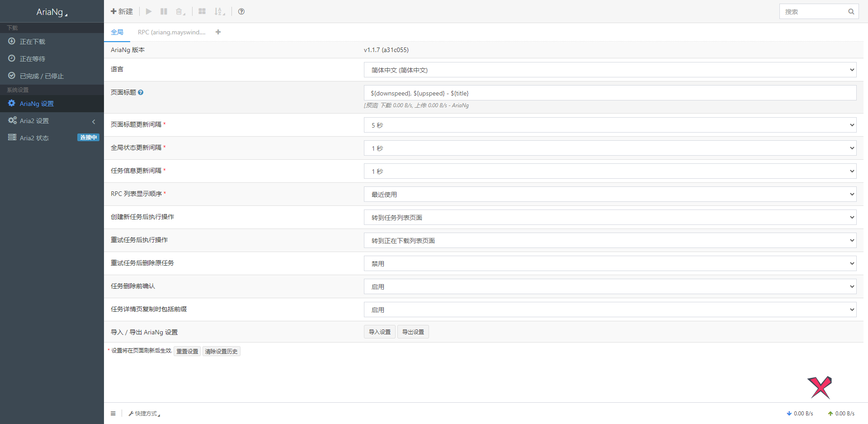Open 任务删除前确认 dropdown
Screen dimensions: 868x424
610,286
